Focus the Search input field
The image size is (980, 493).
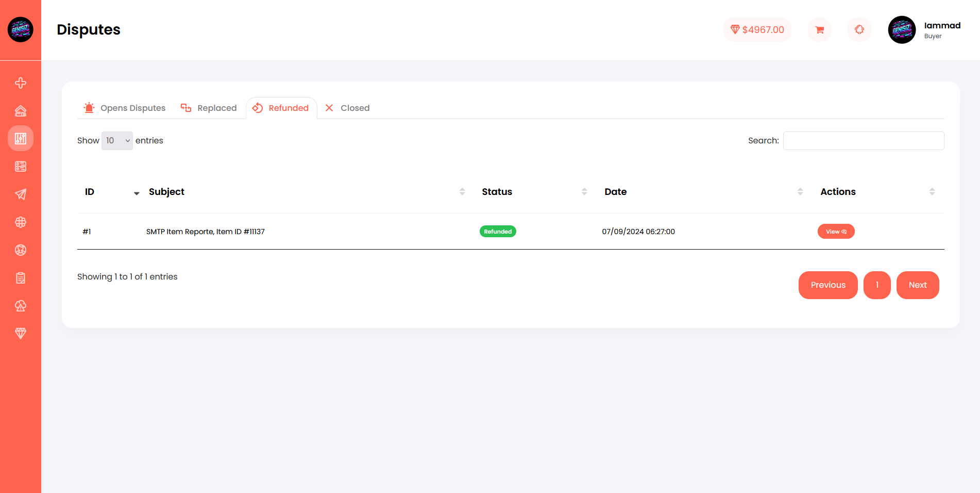click(x=863, y=141)
